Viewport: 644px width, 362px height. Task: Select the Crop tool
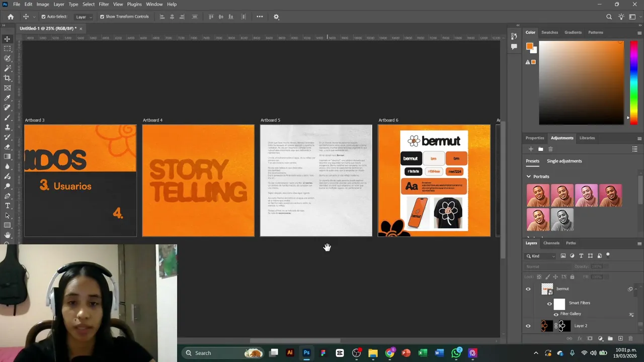8,78
